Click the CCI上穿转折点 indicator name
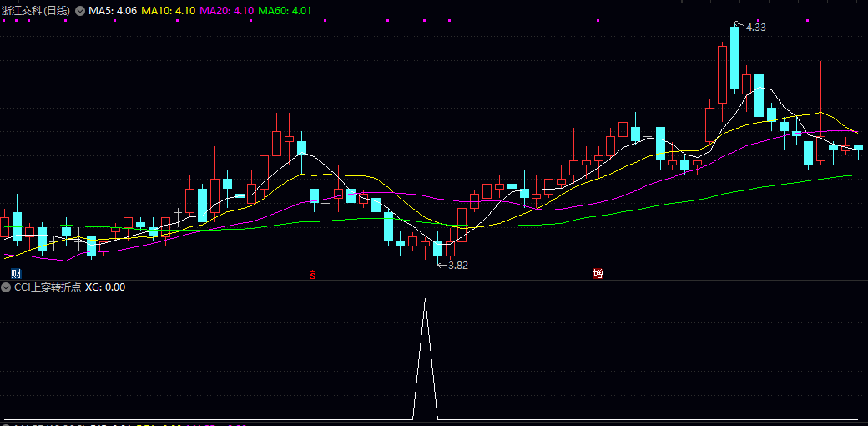 point(47,287)
